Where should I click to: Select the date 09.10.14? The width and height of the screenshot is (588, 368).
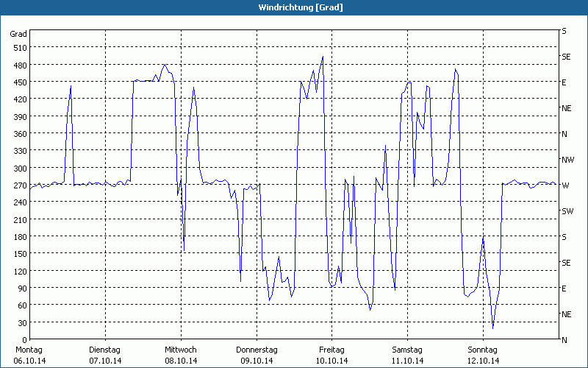click(x=257, y=361)
